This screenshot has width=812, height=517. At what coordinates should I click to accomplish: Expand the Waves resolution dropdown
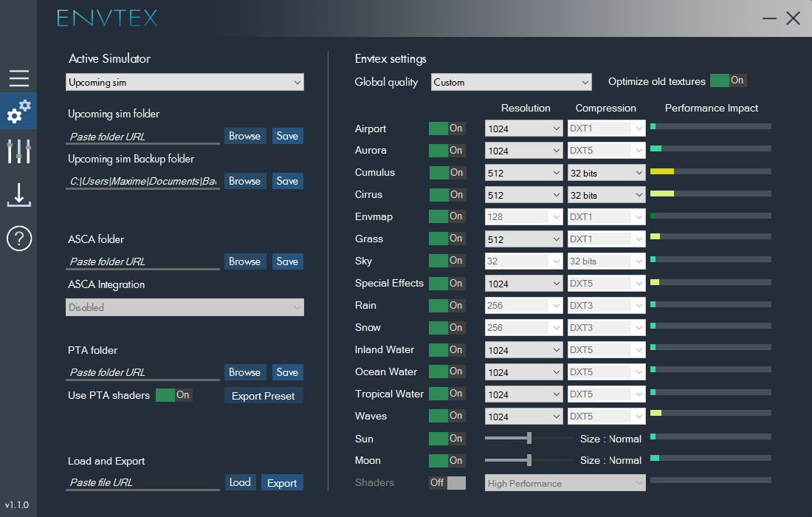[523, 416]
